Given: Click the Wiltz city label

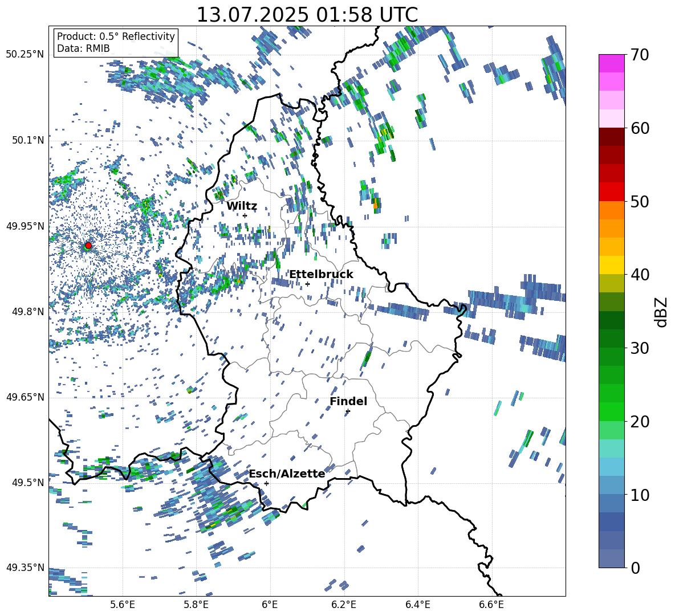Looking at the screenshot, I should (x=242, y=206).
